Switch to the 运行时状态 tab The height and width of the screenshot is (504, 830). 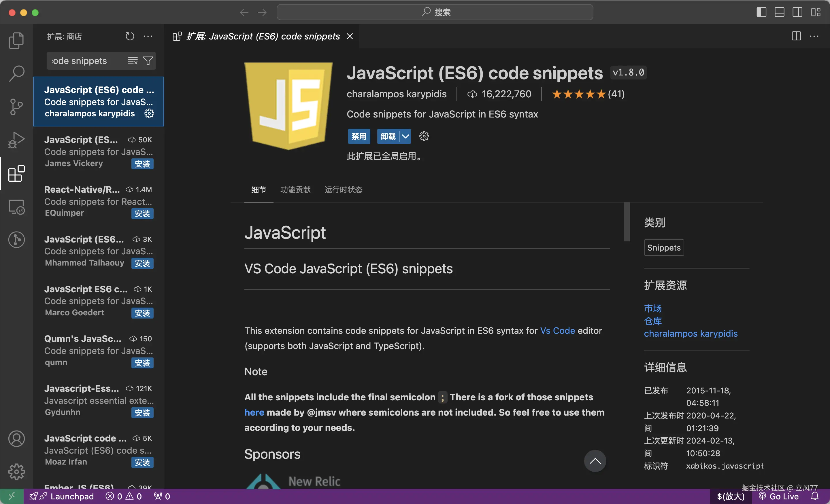pos(343,190)
